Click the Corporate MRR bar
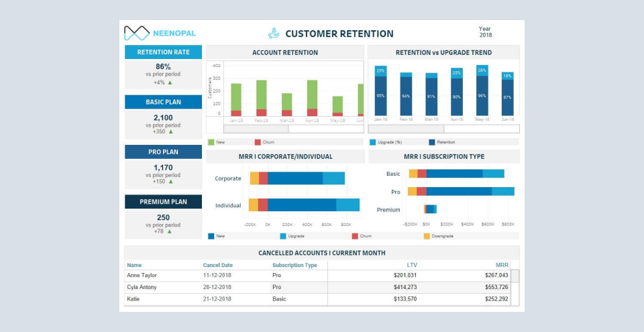Image resolution: width=644 pixels, height=332 pixels. [297, 178]
